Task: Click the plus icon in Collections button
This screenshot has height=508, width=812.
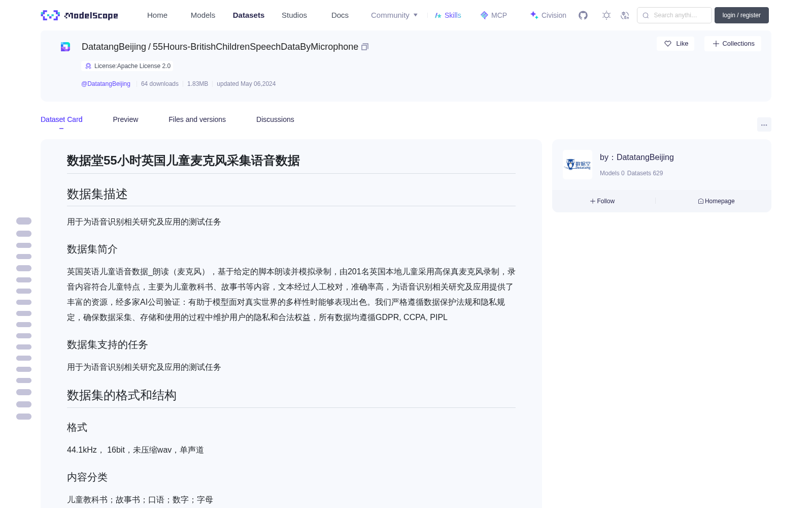Action: point(716,44)
